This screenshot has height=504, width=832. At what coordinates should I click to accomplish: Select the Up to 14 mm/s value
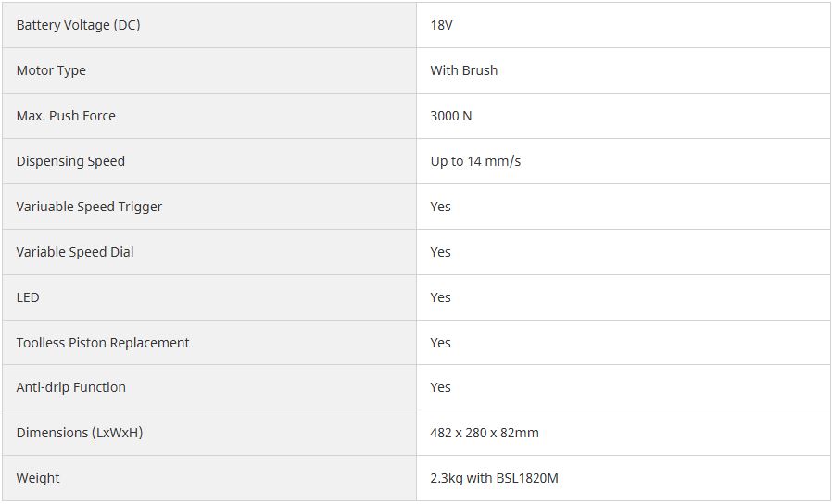click(x=475, y=161)
